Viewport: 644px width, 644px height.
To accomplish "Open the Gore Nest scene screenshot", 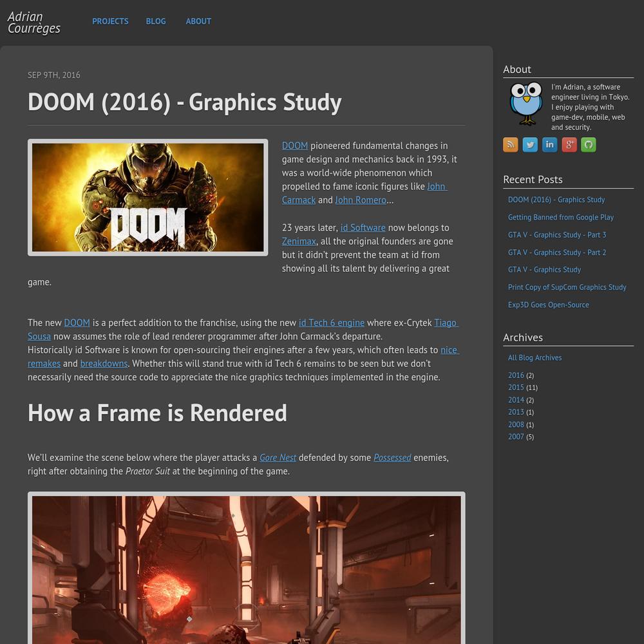I will click(x=247, y=567).
